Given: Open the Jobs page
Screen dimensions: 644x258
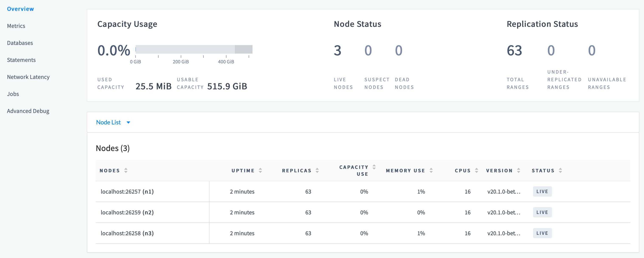Looking at the screenshot, I should pos(13,94).
